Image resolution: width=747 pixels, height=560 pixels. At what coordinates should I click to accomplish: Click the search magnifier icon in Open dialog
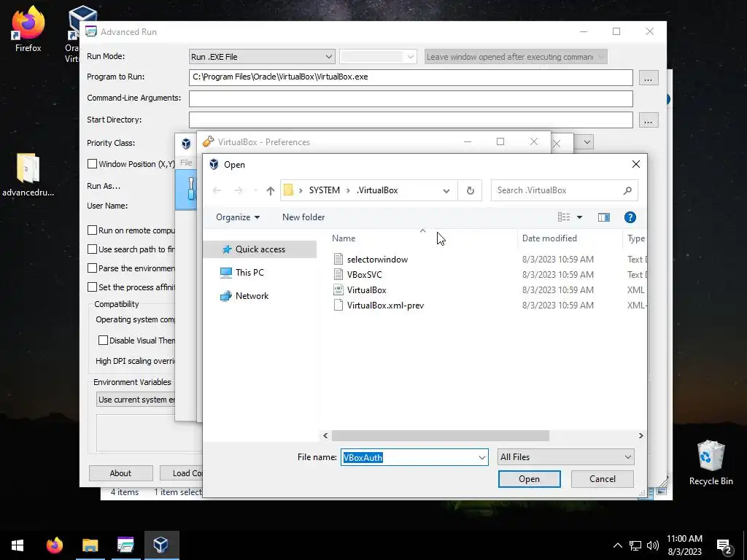pyautogui.click(x=627, y=190)
